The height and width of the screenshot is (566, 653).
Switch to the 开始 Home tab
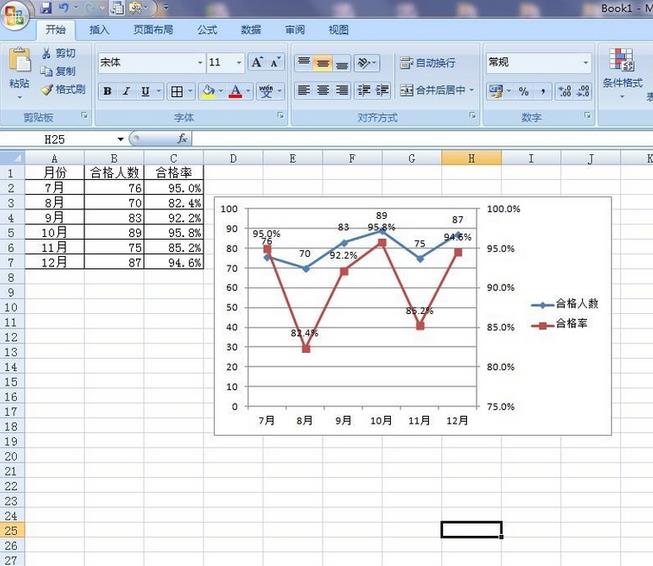[x=55, y=30]
